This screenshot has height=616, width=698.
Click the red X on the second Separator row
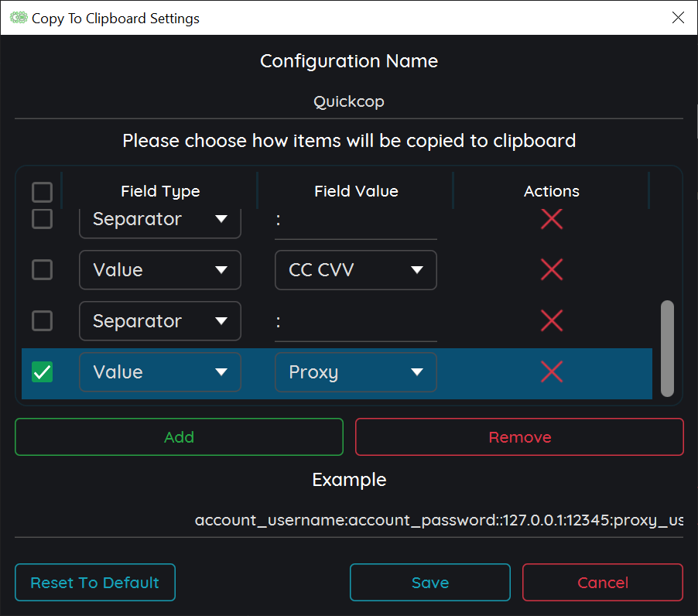click(x=551, y=320)
